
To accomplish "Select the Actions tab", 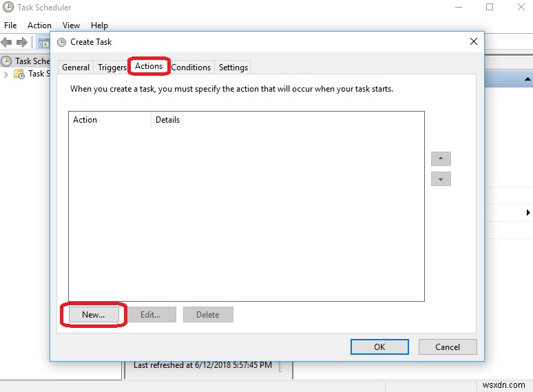I will pos(149,66).
